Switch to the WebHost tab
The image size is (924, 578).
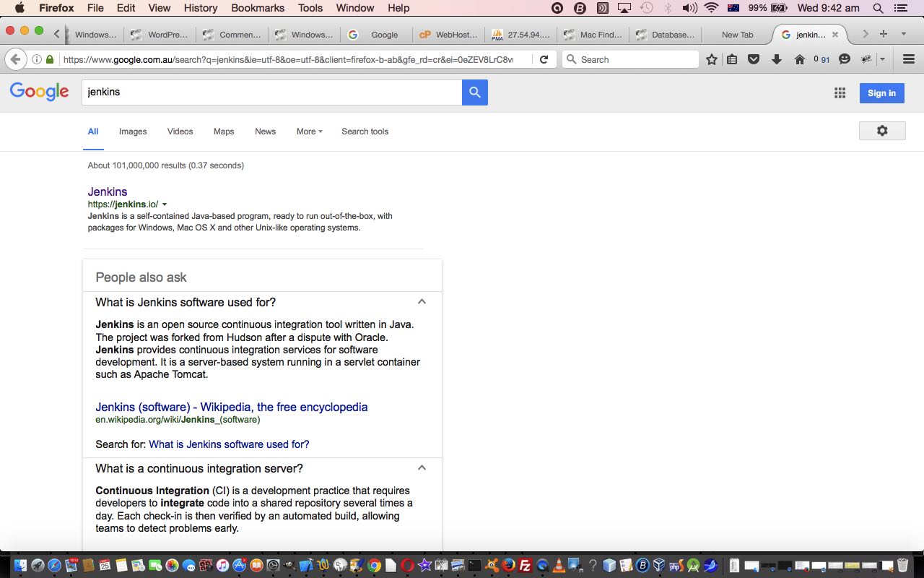(x=448, y=34)
